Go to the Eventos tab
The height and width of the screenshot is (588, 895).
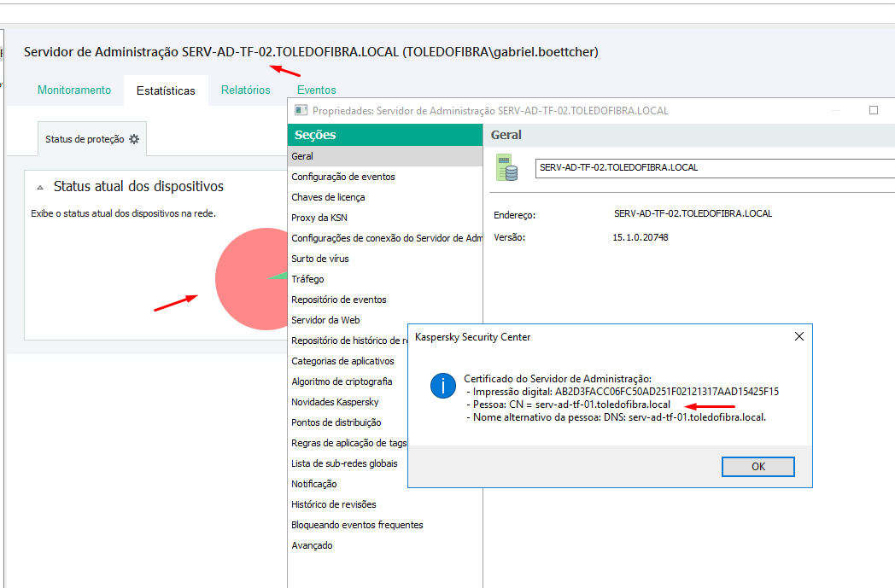point(316,90)
